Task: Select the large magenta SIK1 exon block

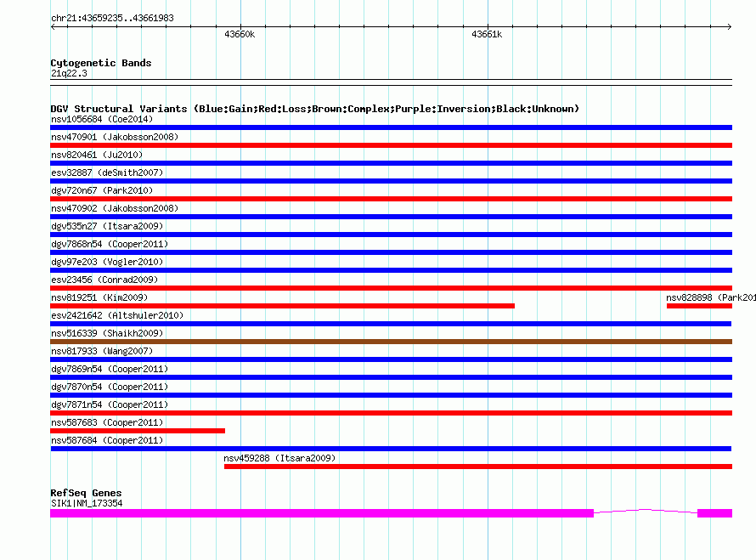Action: pos(322,513)
